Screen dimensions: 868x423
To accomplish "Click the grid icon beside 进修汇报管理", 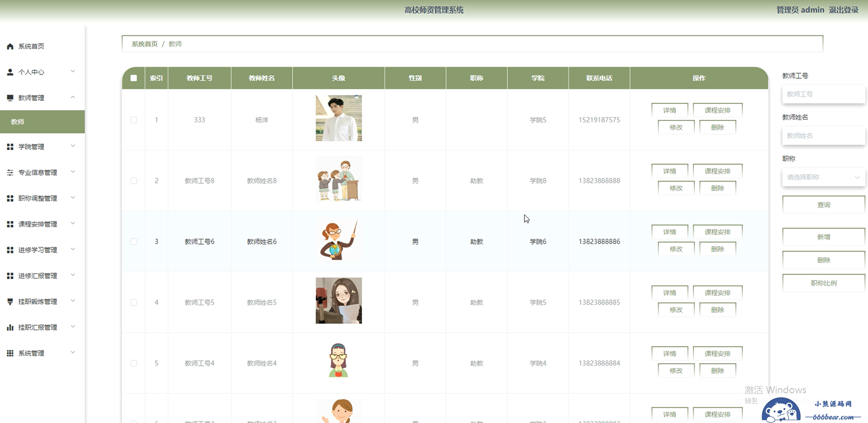I will coord(10,276).
